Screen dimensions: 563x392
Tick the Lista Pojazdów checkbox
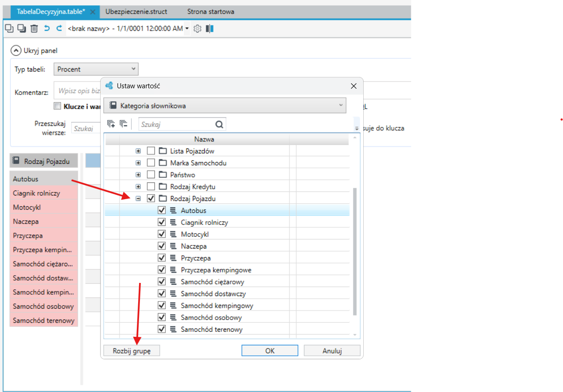pos(151,151)
